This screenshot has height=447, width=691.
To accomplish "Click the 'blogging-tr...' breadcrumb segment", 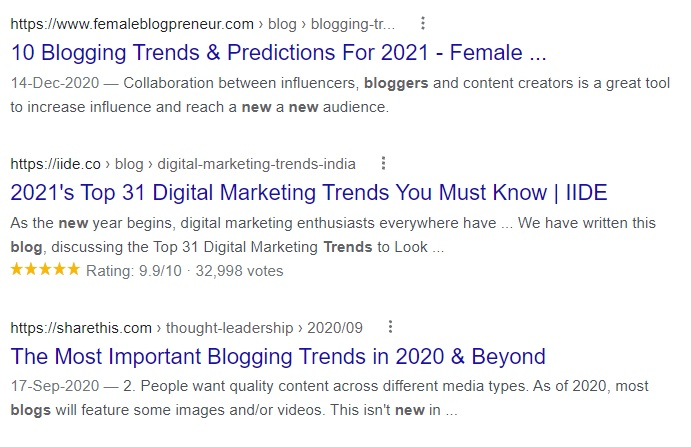I will click(353, 24).
